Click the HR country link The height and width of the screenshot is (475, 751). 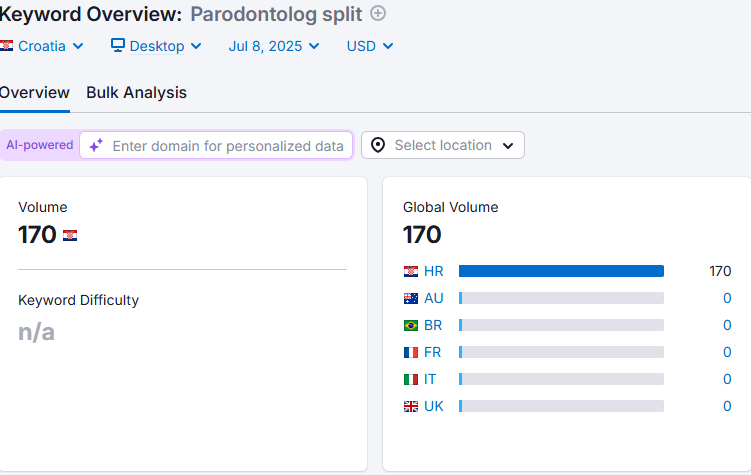(433, 271)
